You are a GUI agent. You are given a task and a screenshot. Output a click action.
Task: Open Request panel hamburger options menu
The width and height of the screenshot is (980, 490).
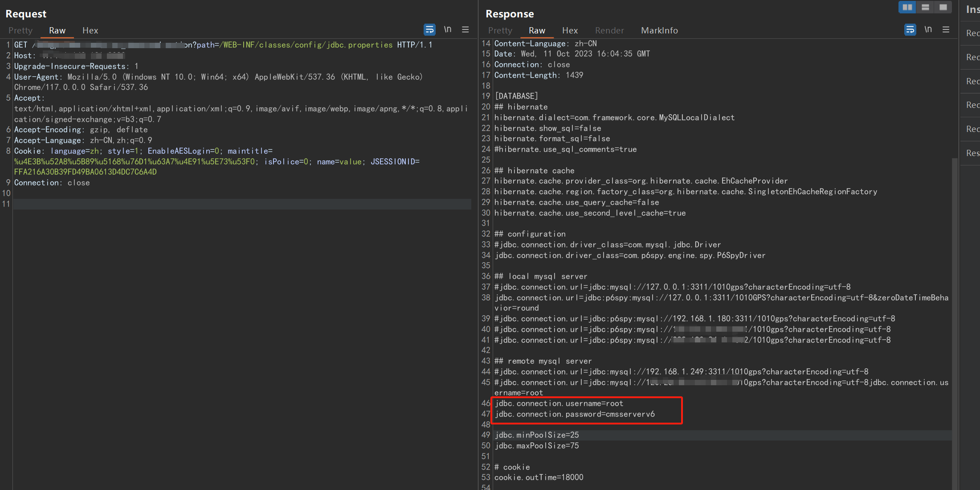(465, 29)
